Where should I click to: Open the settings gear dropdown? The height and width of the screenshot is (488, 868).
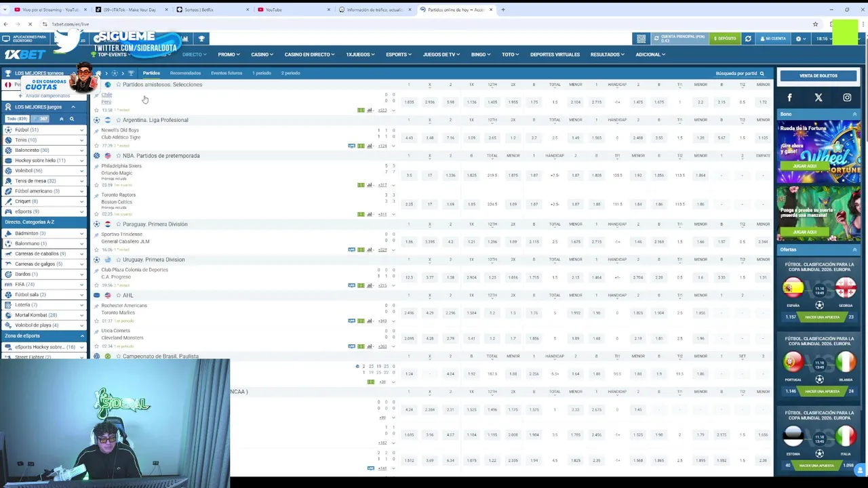(801, 39)
